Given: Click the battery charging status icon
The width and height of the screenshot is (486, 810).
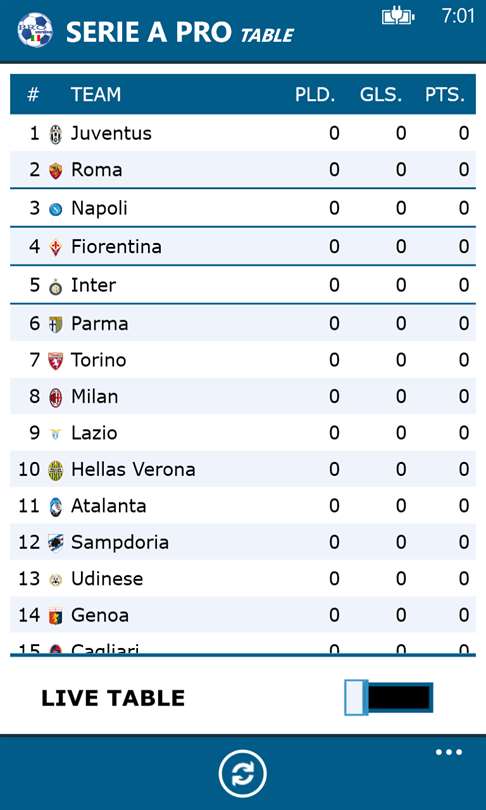Looking at the screenshot, I should (x=398, y=17).
